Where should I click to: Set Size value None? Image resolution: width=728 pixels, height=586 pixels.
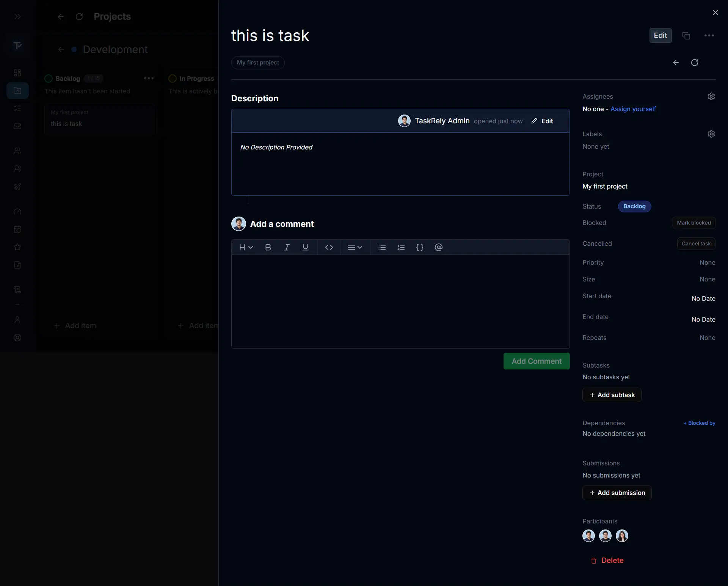(x=708, y=279)
